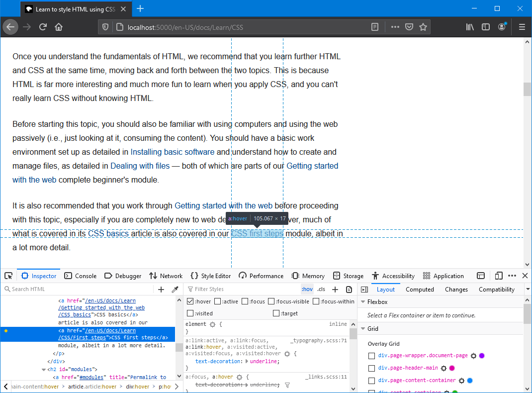
Task: Collapse the Flexbox section
Action: click(363, 301)
